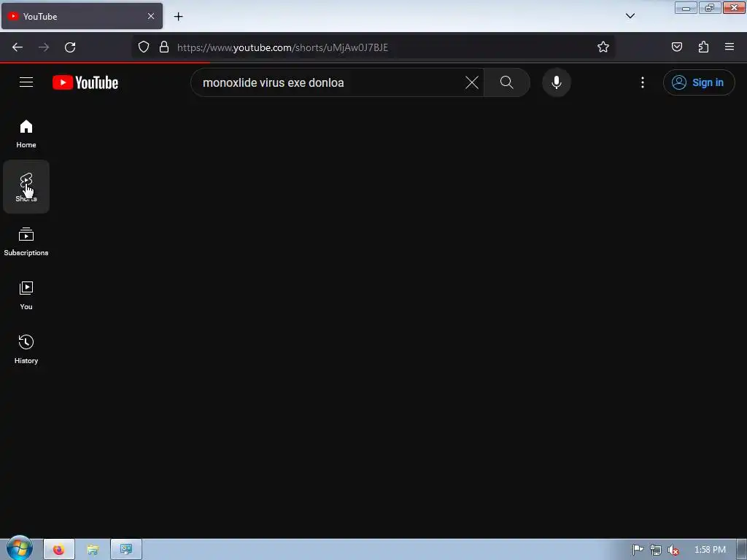Click the taskbar clock showing 1:58 PM
The image size is (747, 560).
pyautogui.click(x=710, y=550)
